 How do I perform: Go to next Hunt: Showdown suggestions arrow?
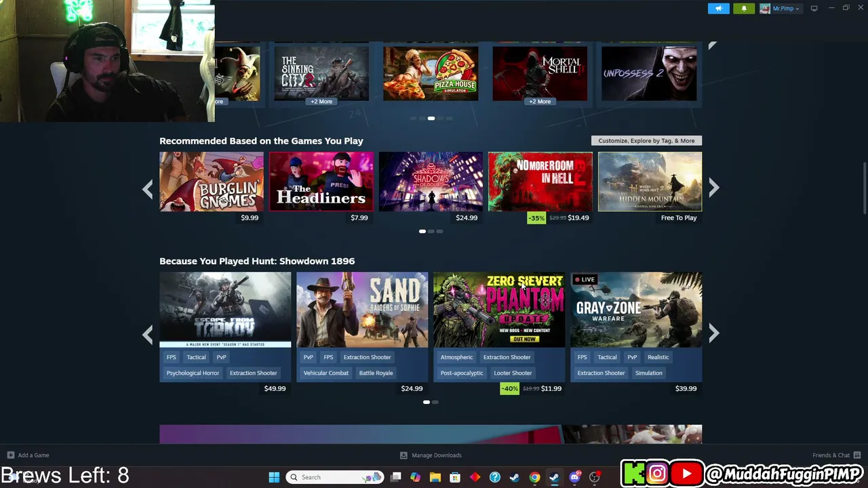(713, 333)
